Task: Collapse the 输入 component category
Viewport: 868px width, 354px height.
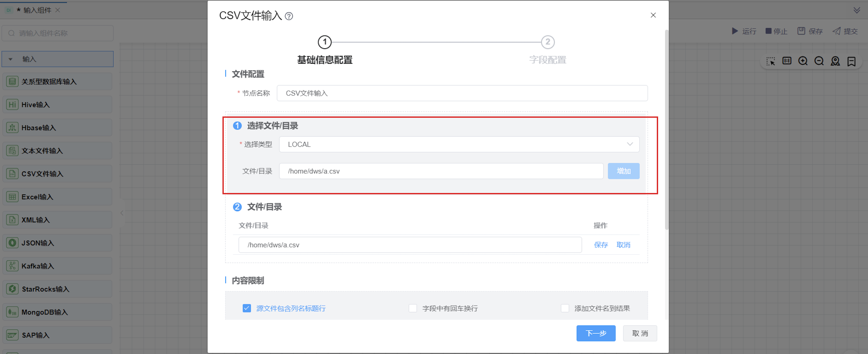Action: 10,59
